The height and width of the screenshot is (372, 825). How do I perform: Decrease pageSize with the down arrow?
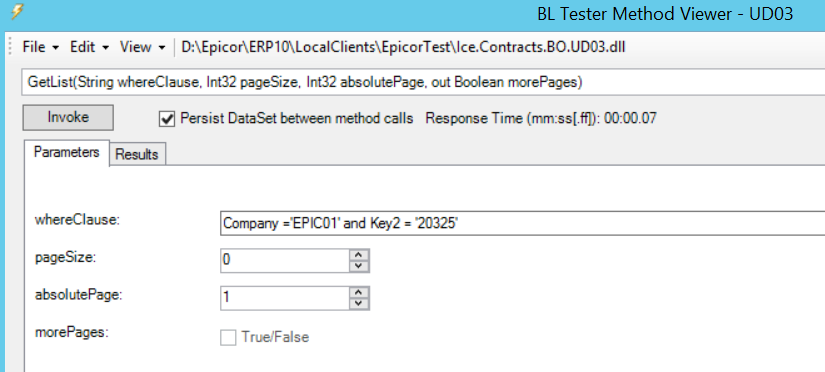(x=359, y=266)
